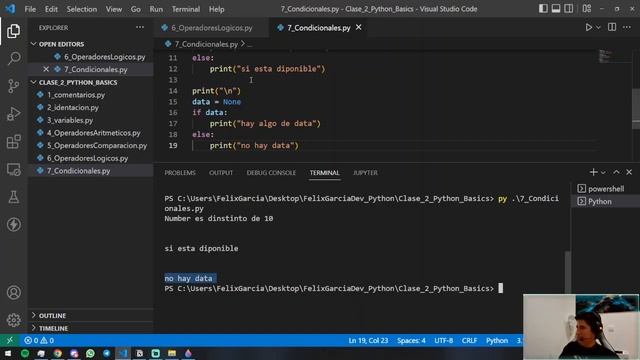Switch to the 6_OperadoresLogicos.py editor tab

211,28
